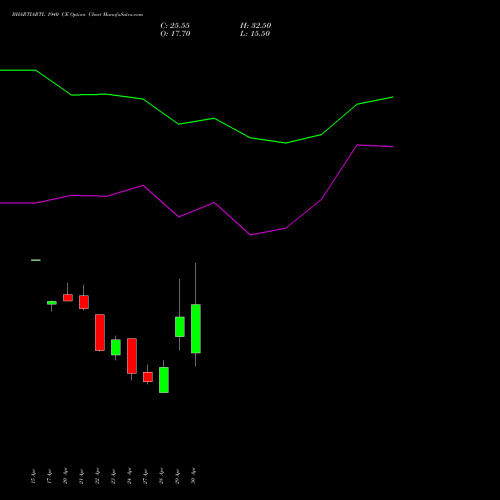Select the 30 Apr date label
Image resolution: width=500 pixels, height=500 pixels.
(x=193, y=476)
